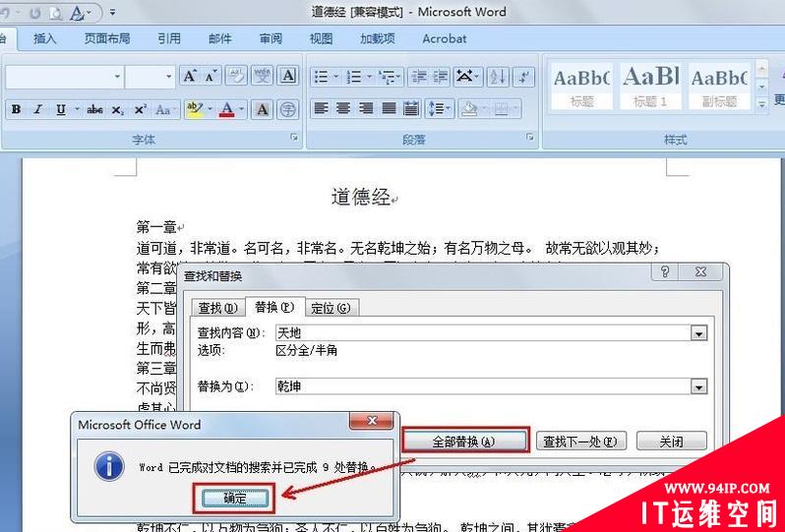Click the Bullets list icon

coord(321,77)
